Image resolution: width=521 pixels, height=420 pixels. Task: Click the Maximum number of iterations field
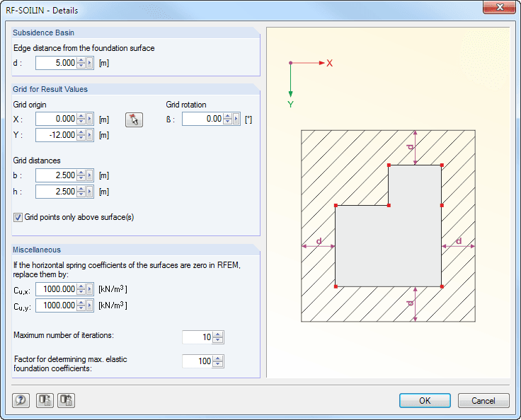[197, 337]
